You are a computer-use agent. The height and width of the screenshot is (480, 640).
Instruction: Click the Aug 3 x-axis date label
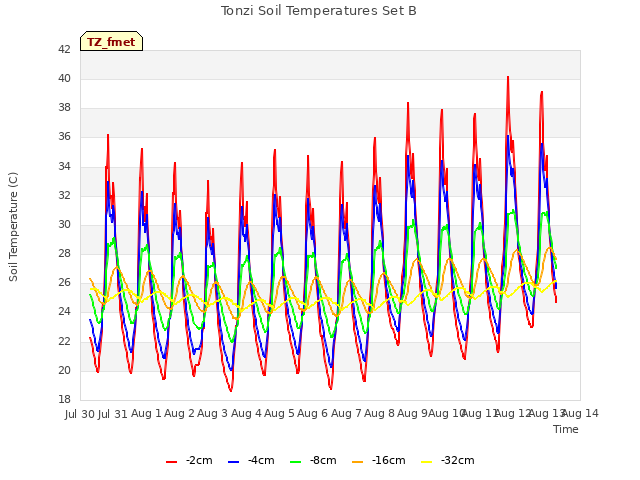tap(213, 414)
